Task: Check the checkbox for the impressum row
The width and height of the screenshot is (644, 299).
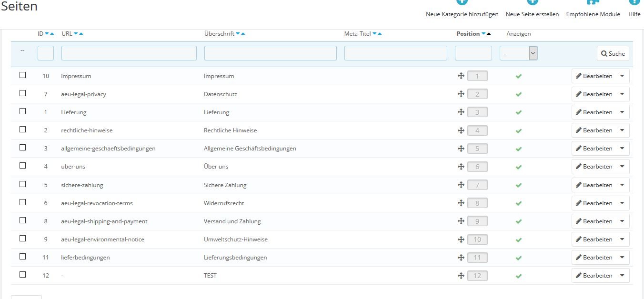Action: coord(22,75)
